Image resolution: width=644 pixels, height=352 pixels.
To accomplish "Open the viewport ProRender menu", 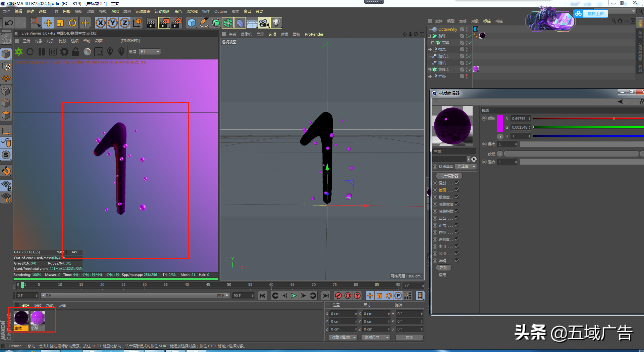I will (x=314, y=34).
